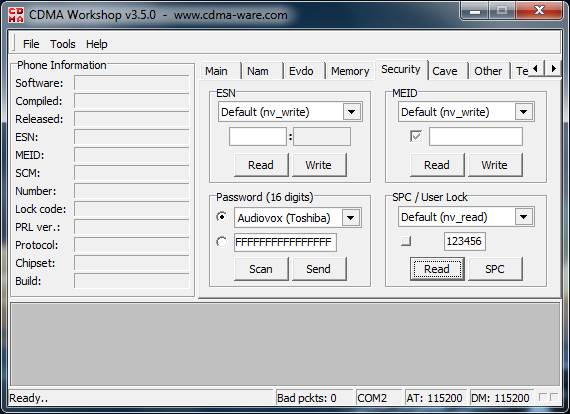
Task: Open the SPC Default (nv_read) dropdown
Action: pyautogui.click(x=523, y=217)
